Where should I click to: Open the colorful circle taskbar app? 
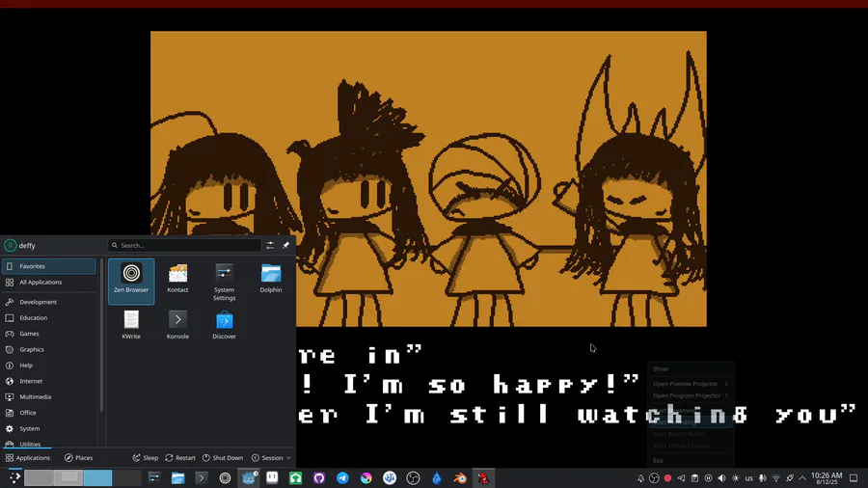click(366, 477)
